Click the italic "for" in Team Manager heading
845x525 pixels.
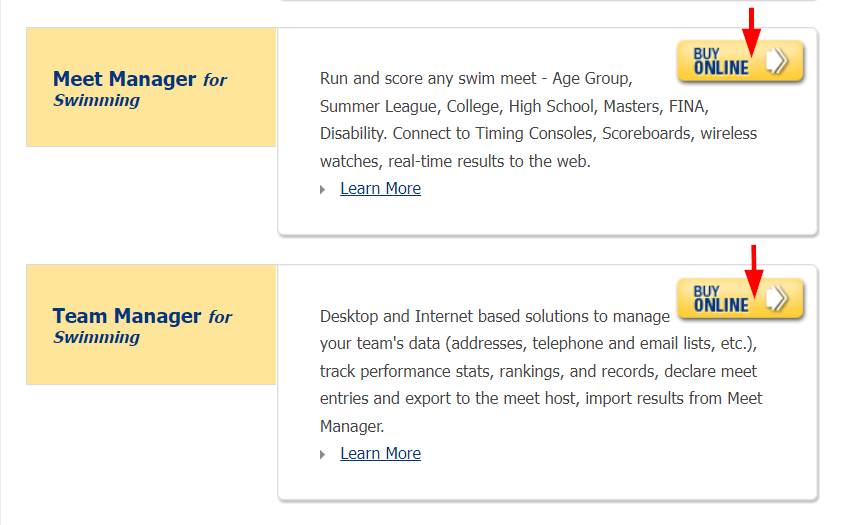point(220,317)
